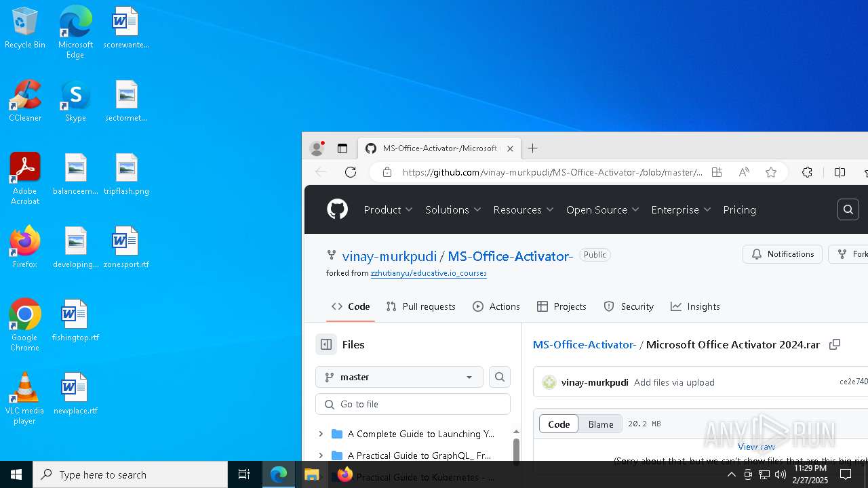Screen dimensions: 868x488
Task: Select zonesport.rtf on the desktop
Action: [126, 248]
